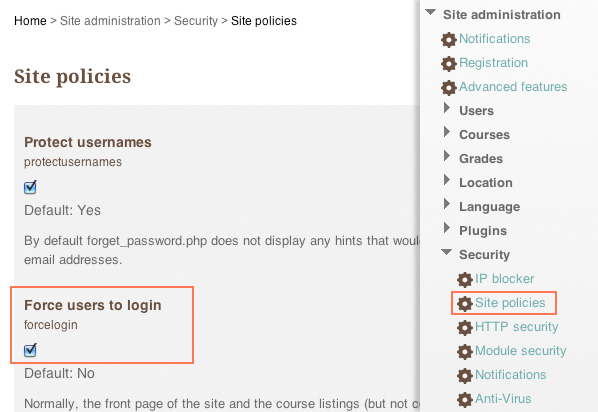The width and height of the screenshot is (598, 412).
Task: Click the gear icon beside Advanced features
Action: coord(448,87)
